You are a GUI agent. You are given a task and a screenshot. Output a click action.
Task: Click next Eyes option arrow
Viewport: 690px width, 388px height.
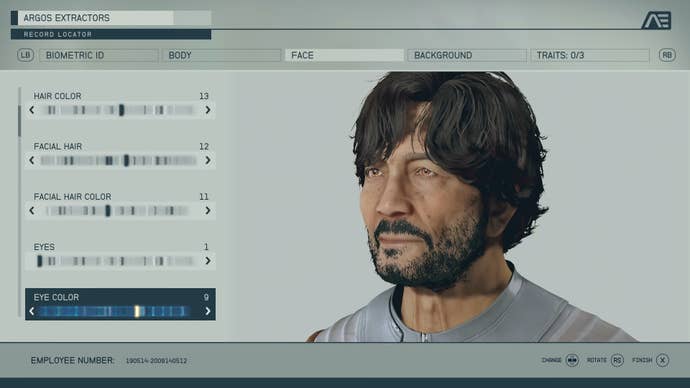coord(208,261)
